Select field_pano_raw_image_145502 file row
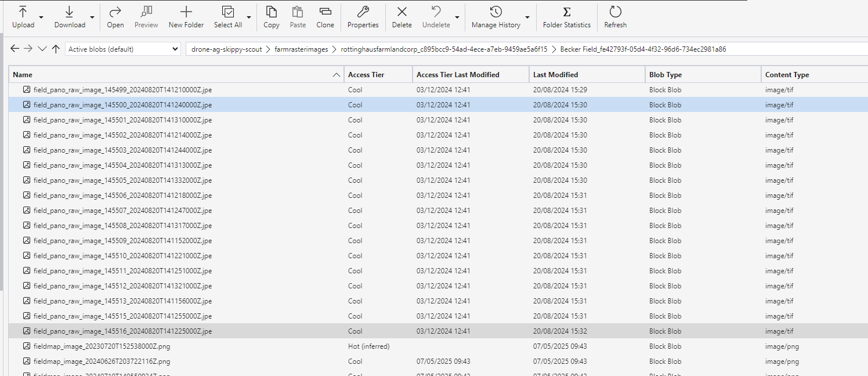This screenshot has height=376, width=868. [439, 135]
